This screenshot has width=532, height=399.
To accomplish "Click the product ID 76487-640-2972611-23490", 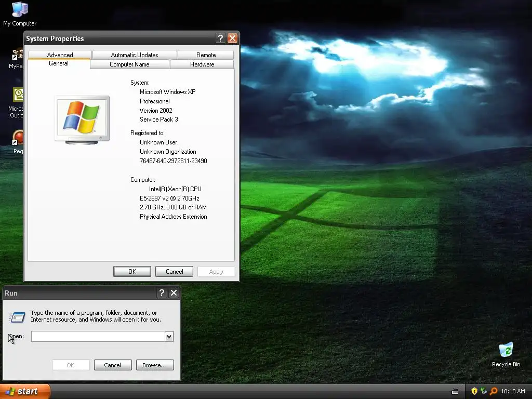I will (x=173, y=161).
